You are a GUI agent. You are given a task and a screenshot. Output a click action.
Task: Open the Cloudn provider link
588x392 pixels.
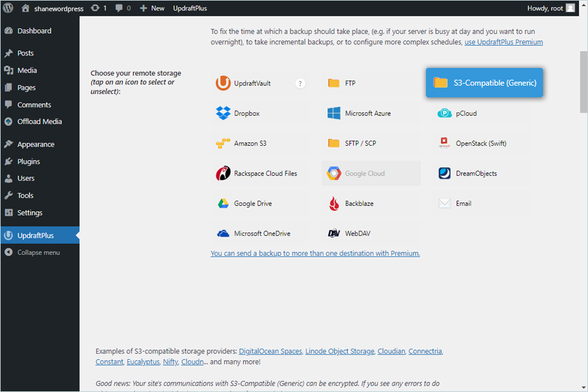click(x=192, y=362)
